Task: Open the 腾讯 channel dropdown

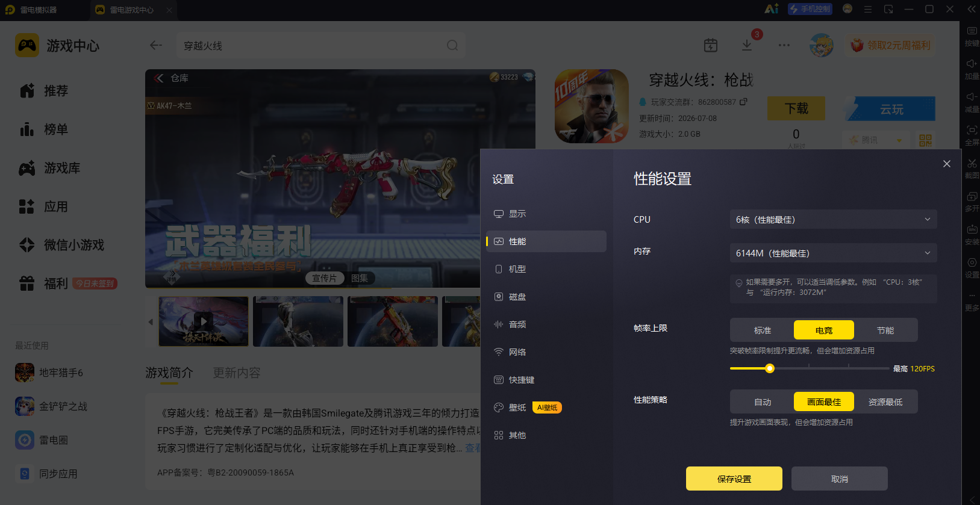Action: point(876,140)
